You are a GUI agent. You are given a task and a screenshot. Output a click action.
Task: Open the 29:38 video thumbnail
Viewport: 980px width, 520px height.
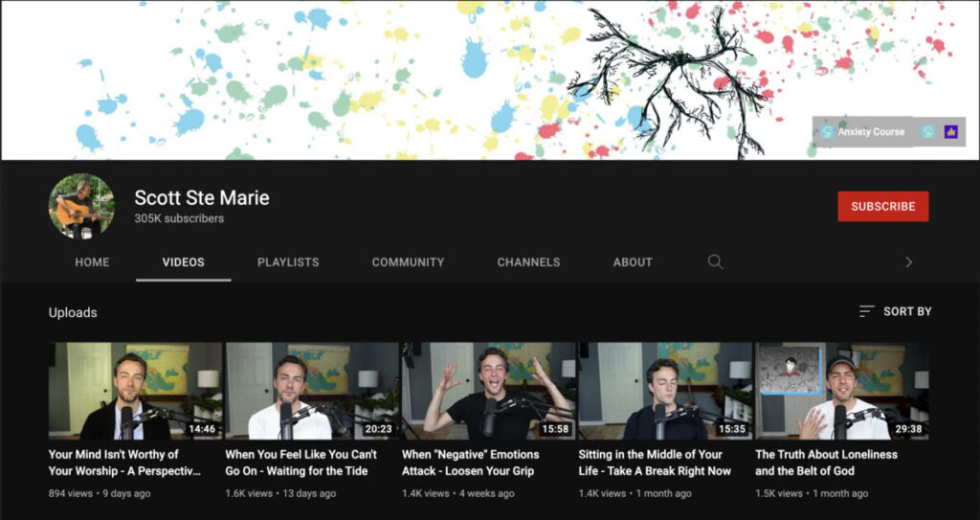coord(842,391)
